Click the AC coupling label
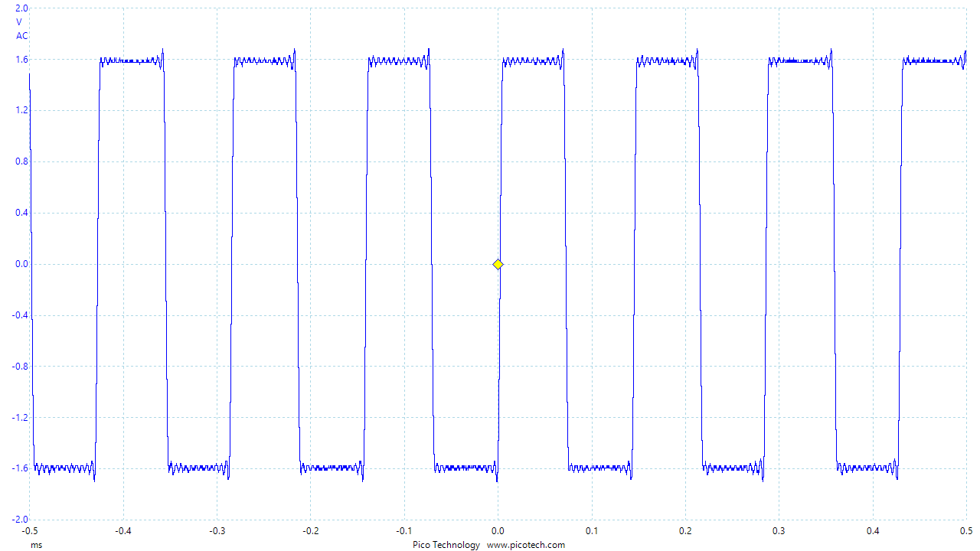Image resolution: width=980 pixels, height=551 pixels. pyautogui.click(x=22, y=35)
